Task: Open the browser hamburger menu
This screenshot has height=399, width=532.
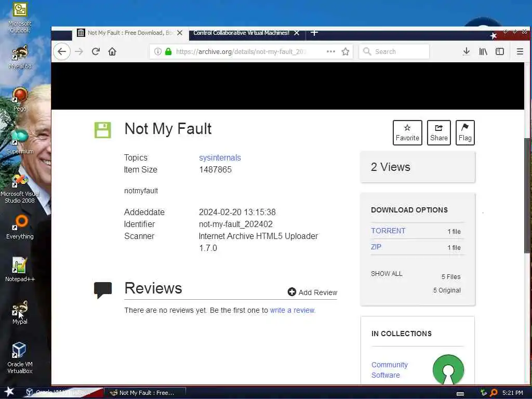Action: click(x=520, y=51)
